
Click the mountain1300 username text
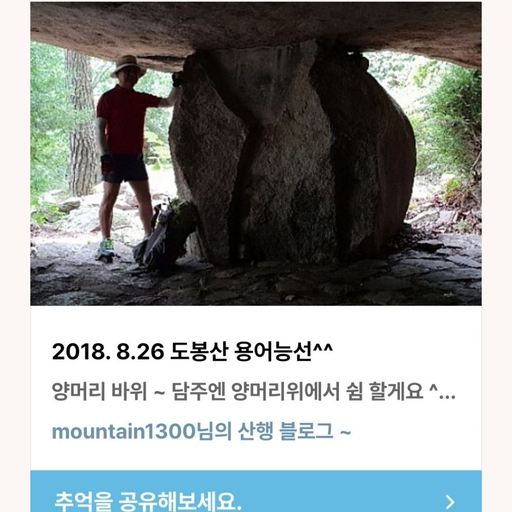(x=123, y=431)
